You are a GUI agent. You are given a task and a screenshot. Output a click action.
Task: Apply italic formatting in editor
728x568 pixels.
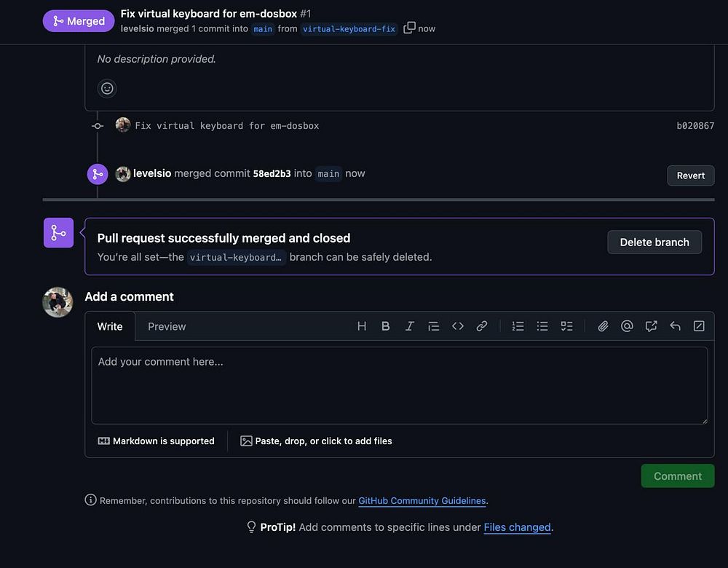410,326
